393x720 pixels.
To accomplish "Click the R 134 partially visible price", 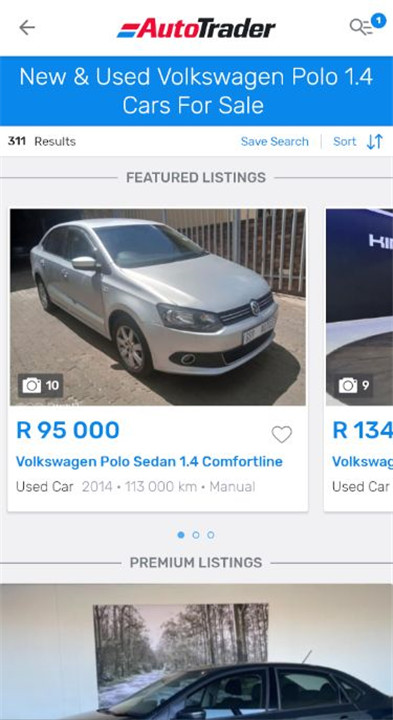I will 363,430.
